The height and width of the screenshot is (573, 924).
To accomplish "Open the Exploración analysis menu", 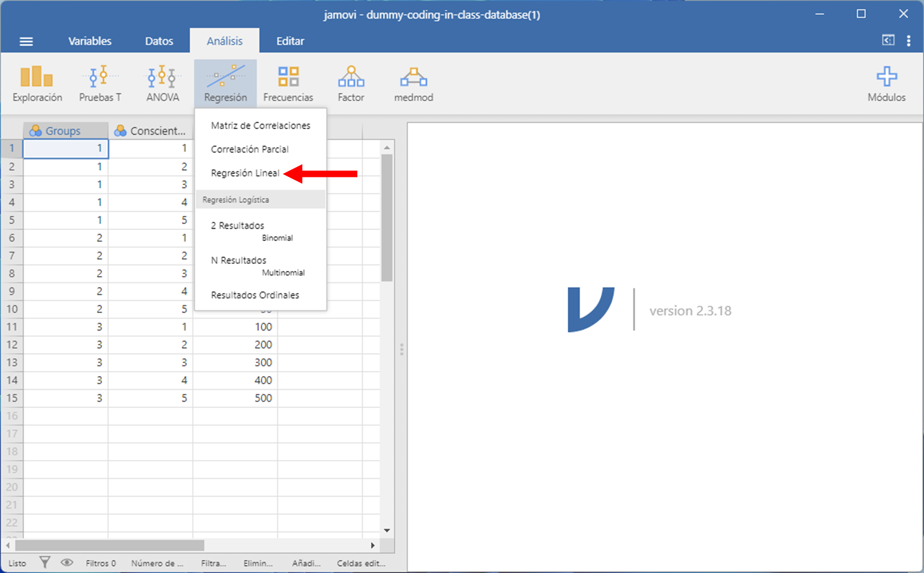I will coord(37,84).
